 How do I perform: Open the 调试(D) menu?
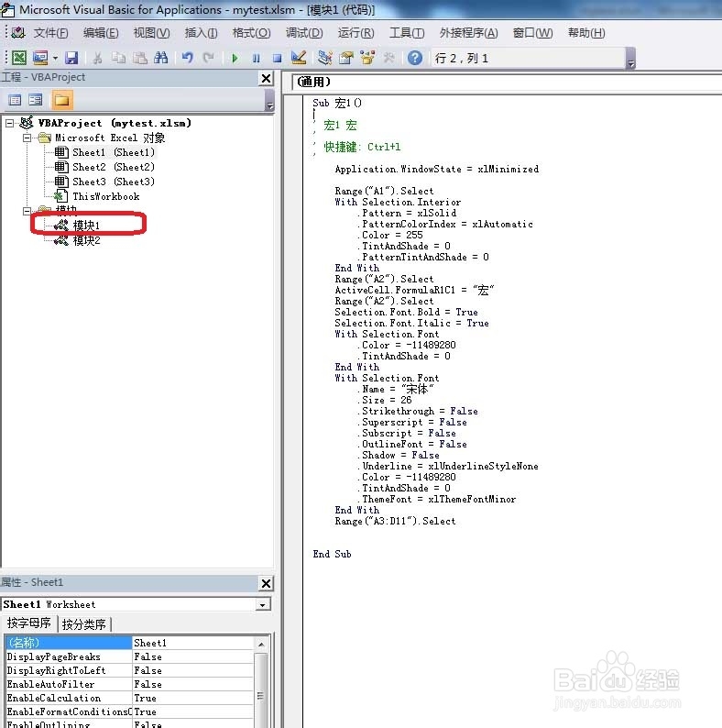[x=304, y=33]
